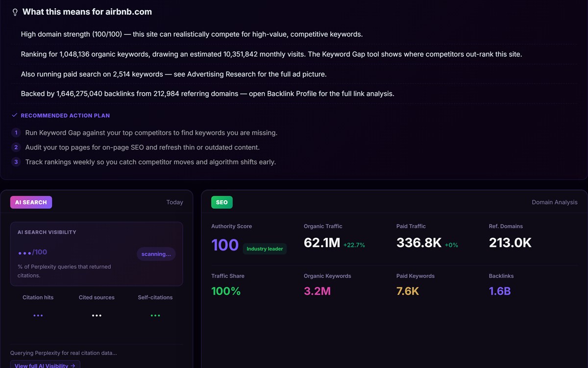Click Organic Traffic value 62.1M
This screenshot has width=588, height=368.
point(322,242)
